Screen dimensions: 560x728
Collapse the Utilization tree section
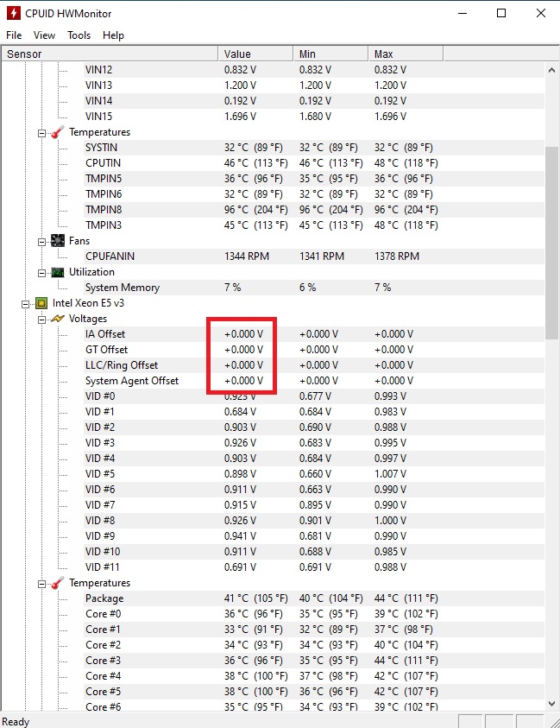[x=41, y=272]
